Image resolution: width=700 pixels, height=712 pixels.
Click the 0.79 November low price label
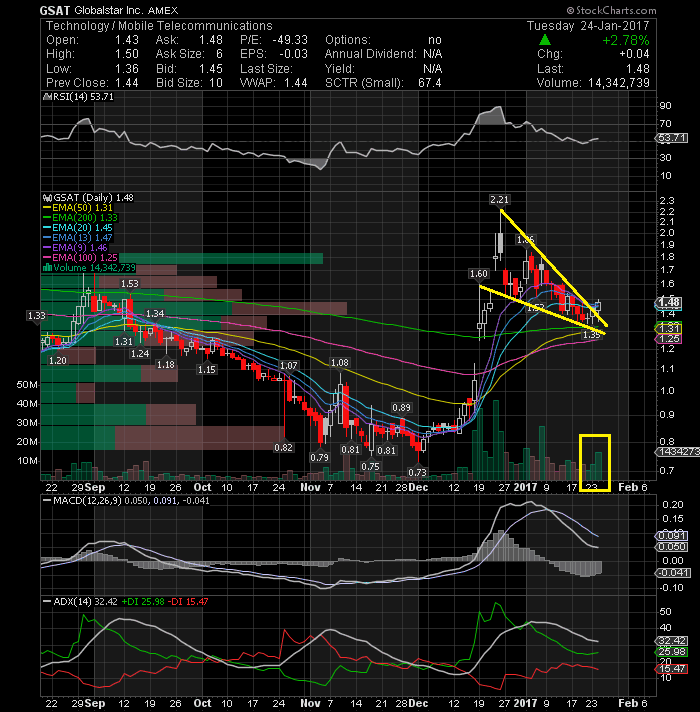(x=319, y=457)
